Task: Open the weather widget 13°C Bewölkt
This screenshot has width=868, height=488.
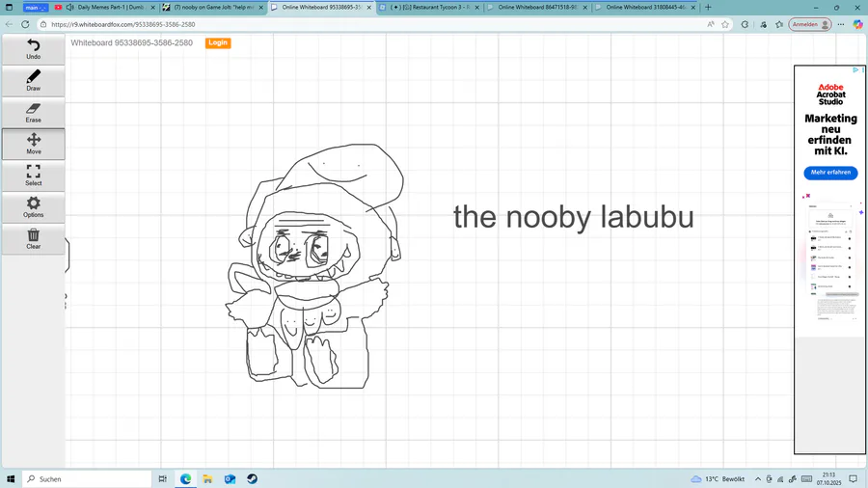Action: [x=718, y=478]
